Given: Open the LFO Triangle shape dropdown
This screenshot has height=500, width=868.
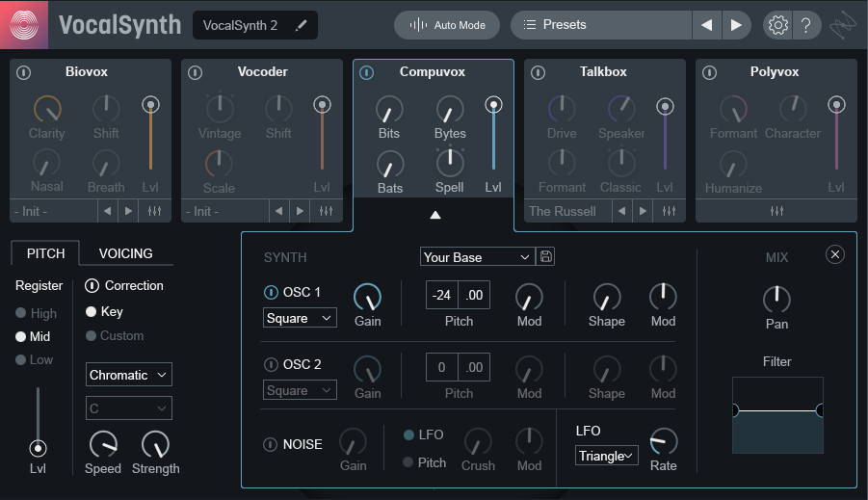Looking at the screenshot, I should coord(606,456).
